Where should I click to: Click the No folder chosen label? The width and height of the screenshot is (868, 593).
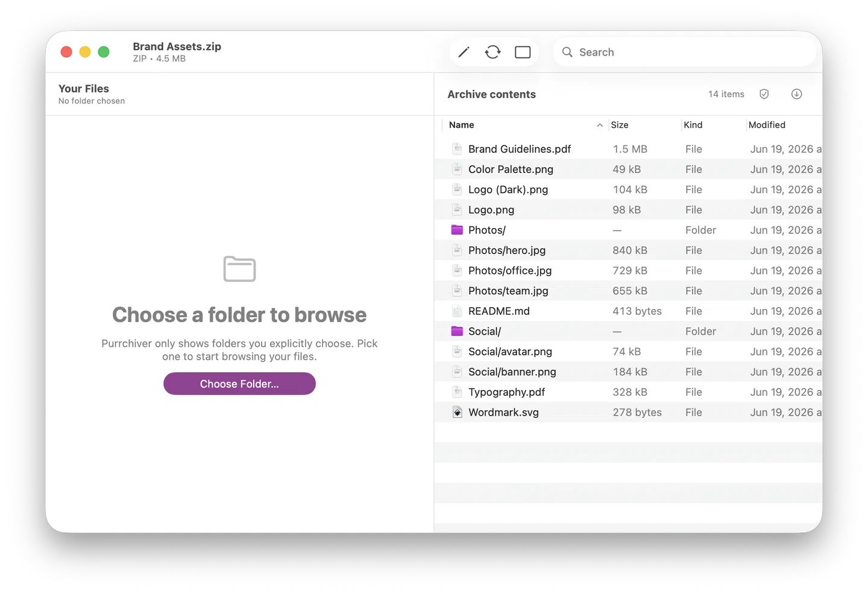[92, 101]
